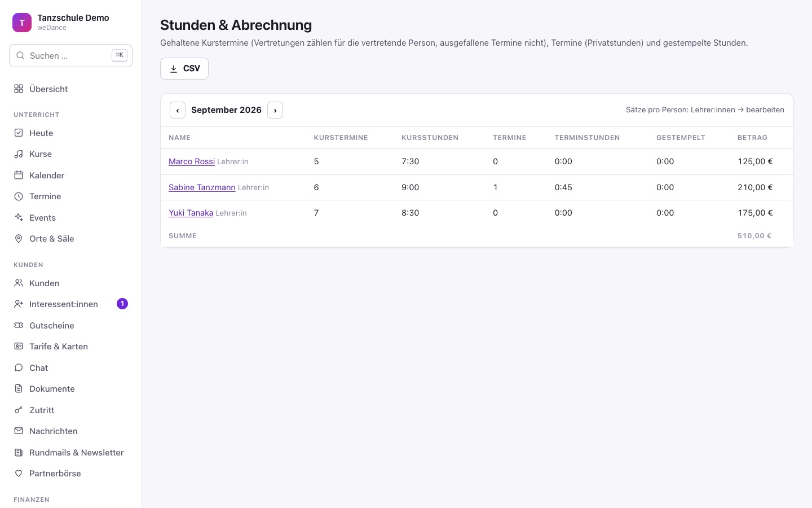Click the Zutritt key icon
This screenshot has width=812, height=508.
coord(19,410)
